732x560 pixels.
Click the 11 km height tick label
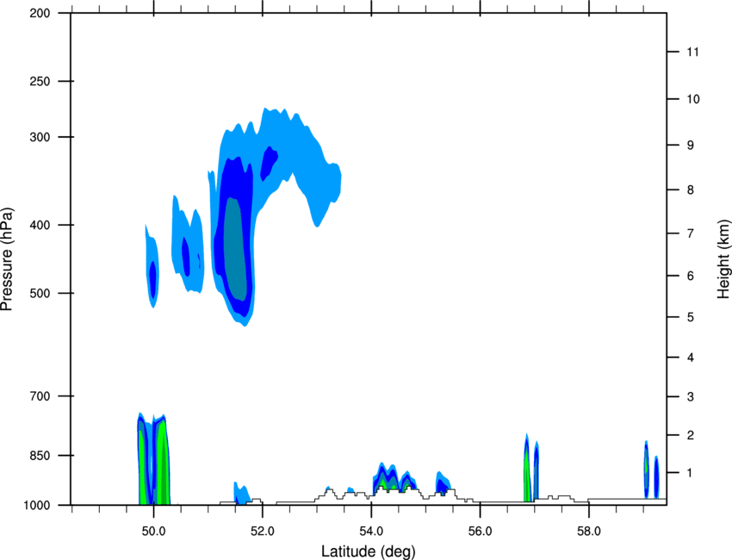(693, 52)
